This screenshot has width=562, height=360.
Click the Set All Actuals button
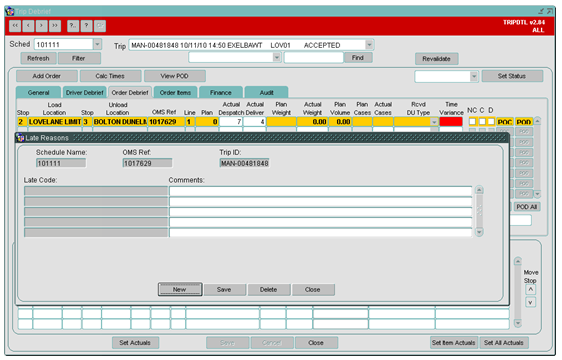[x=504, y=343]
